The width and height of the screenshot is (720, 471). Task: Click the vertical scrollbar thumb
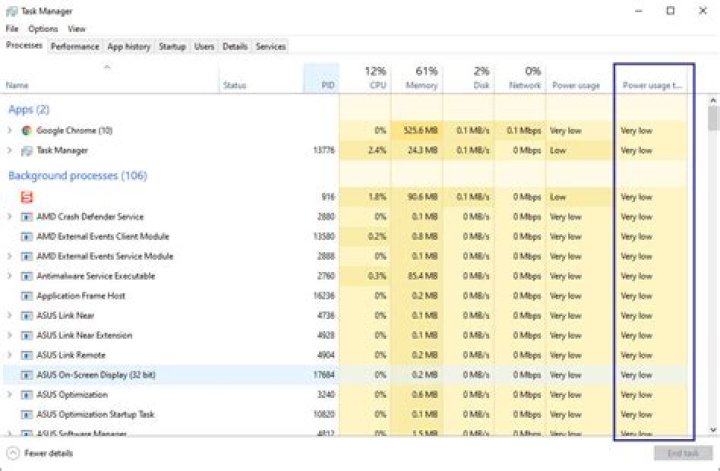(x=713, y=118)
